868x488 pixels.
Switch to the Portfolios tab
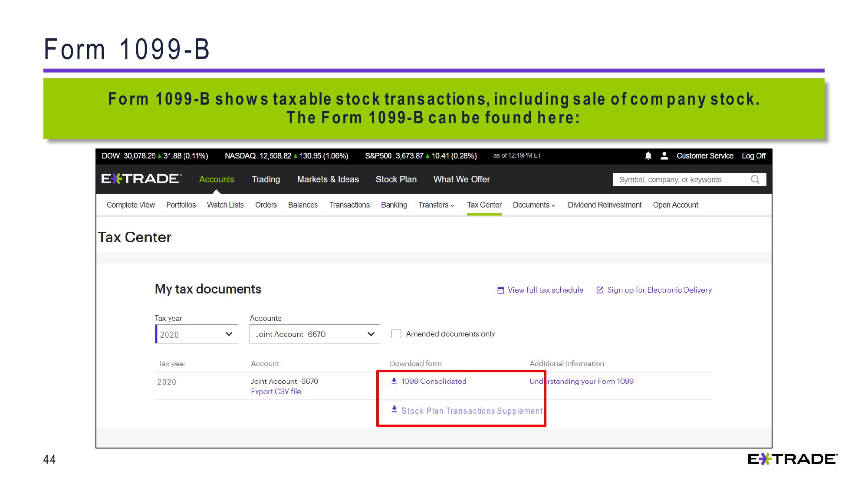(181, 205)
